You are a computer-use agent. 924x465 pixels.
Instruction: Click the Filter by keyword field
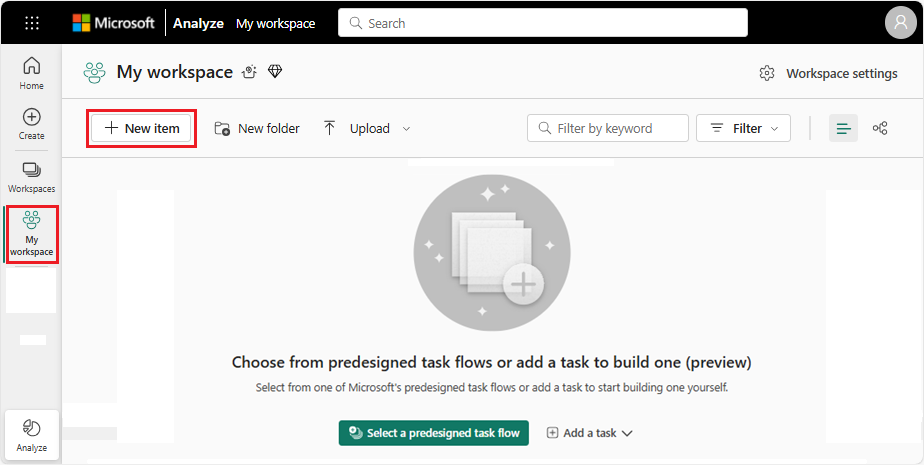(608, 128)
